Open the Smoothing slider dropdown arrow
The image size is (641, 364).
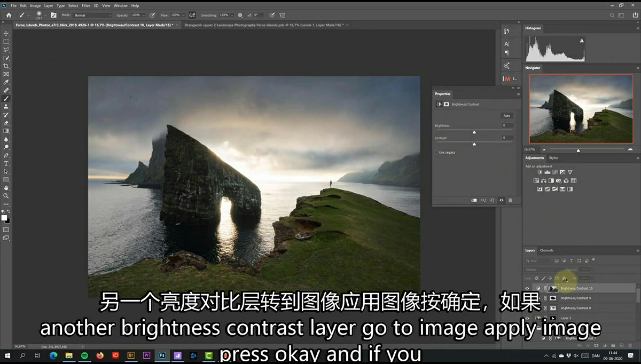tap(233, 15)
